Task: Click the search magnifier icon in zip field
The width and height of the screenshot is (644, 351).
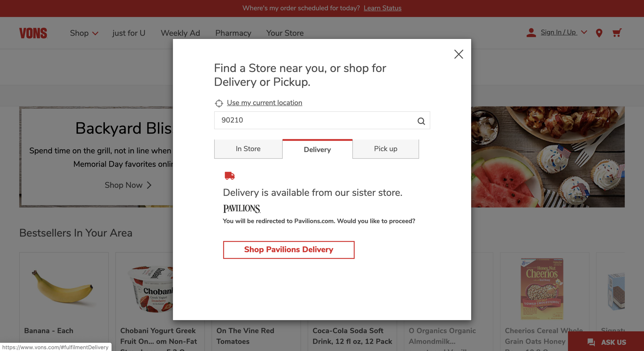Action: point(421,121)
